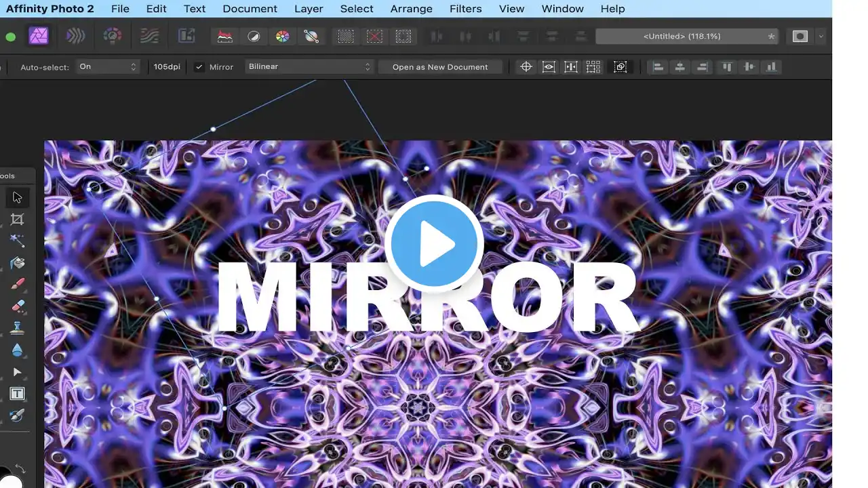The width and height of the screenshot is (868, 488).
Task: Select the Crop tool
Action: pyautogui.click(x=18, y=219)
